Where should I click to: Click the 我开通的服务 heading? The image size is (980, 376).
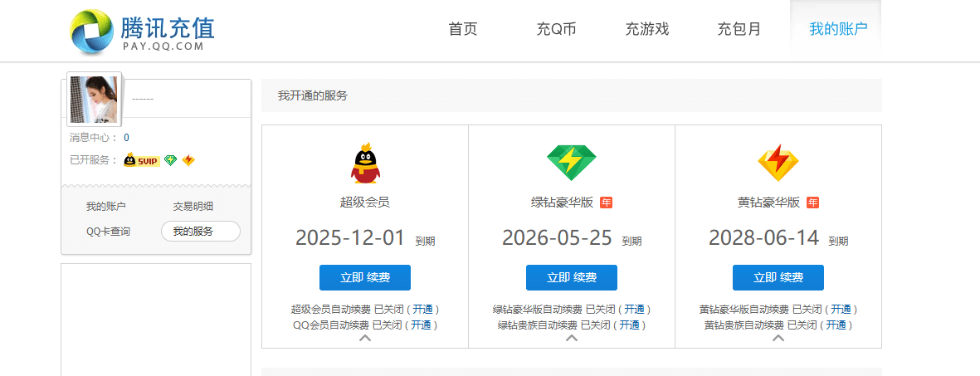313,95
